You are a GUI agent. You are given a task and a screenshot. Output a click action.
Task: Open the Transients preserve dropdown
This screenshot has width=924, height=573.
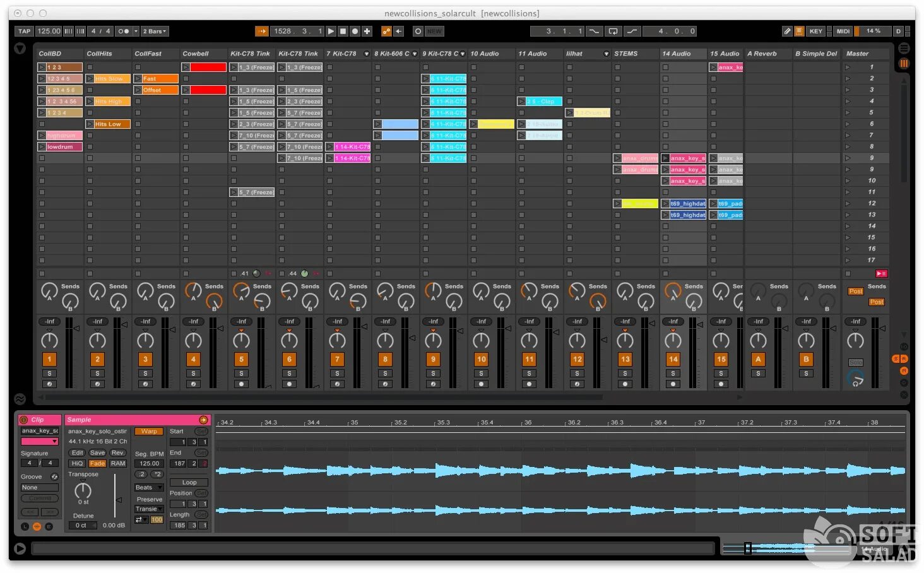[x=149, y=509]
